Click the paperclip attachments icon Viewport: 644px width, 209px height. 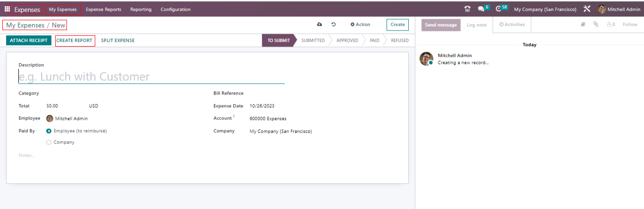click(596, 24)
